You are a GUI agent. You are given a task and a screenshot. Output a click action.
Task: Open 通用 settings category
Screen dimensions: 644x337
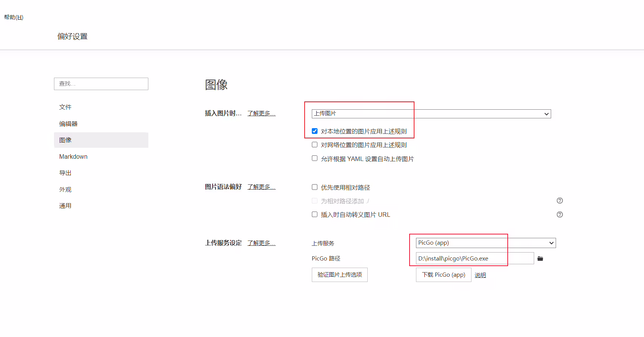pyautogui.click(x=101, y=206)
